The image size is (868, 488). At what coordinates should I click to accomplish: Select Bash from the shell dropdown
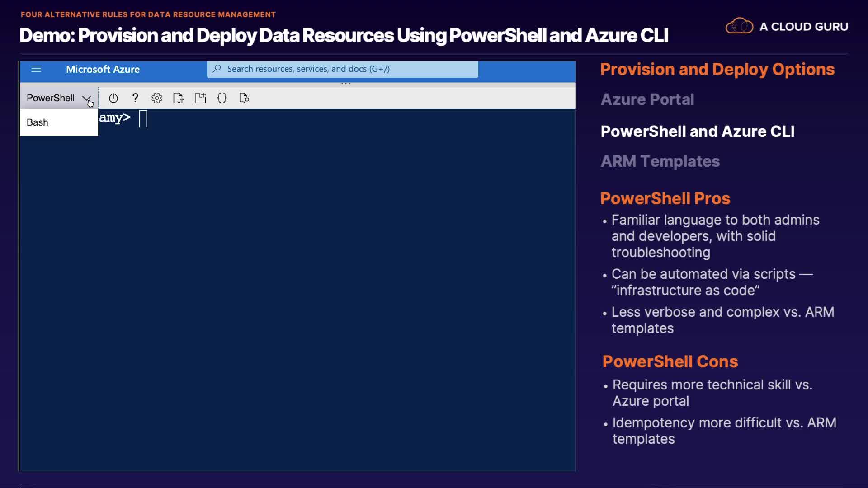[38, 122]
